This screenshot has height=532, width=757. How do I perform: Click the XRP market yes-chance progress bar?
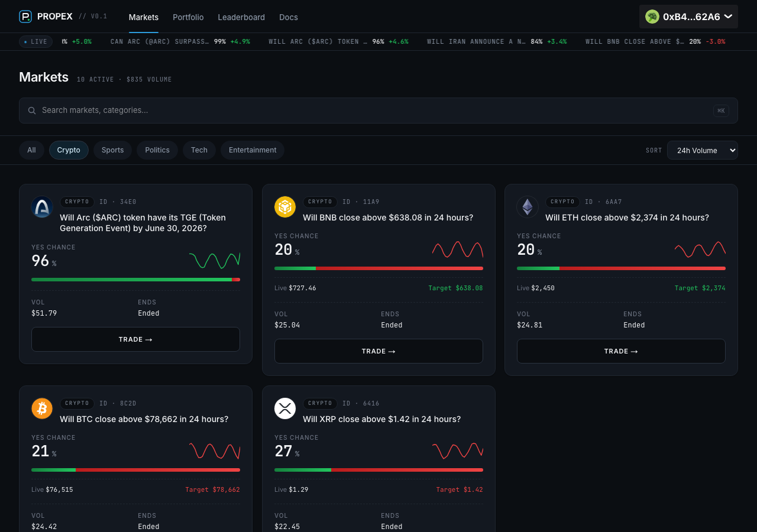coord(378,470)
